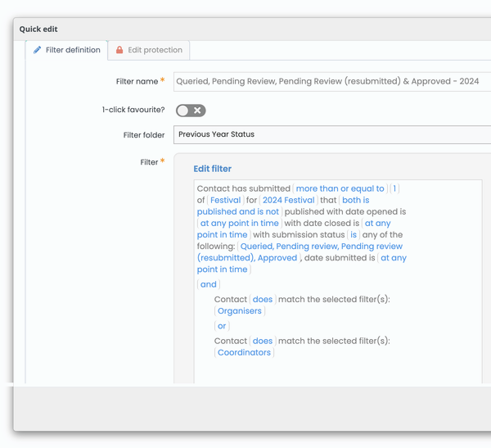This screenshot has width=491, height=448.
Task: Change submission status 'is' operator
Action: tap(354, 235)
